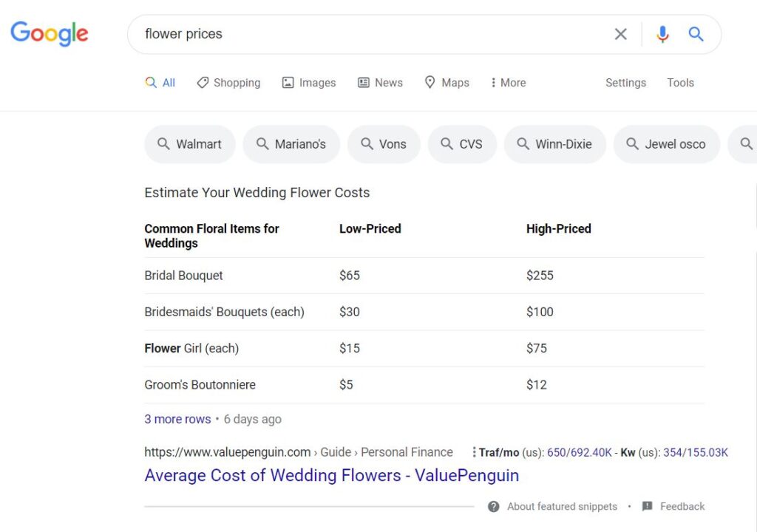
Task: Click the question mark icon beside featured snippets
Action: coord(493,507)
